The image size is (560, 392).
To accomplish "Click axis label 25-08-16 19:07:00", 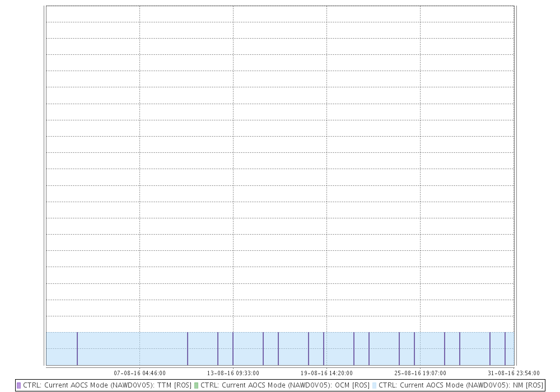I will pos(420,373).
